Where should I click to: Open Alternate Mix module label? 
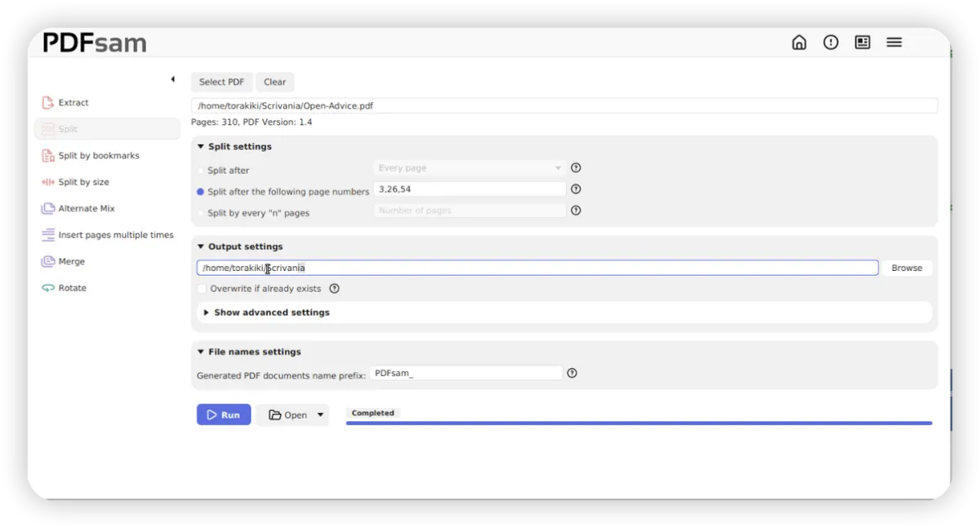coord(87,209)
